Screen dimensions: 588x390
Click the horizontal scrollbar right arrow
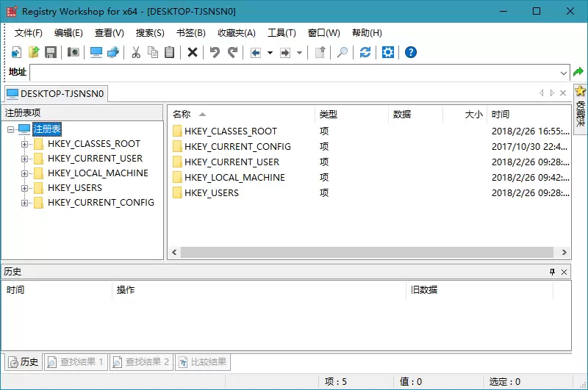click(x=564, y=252)
